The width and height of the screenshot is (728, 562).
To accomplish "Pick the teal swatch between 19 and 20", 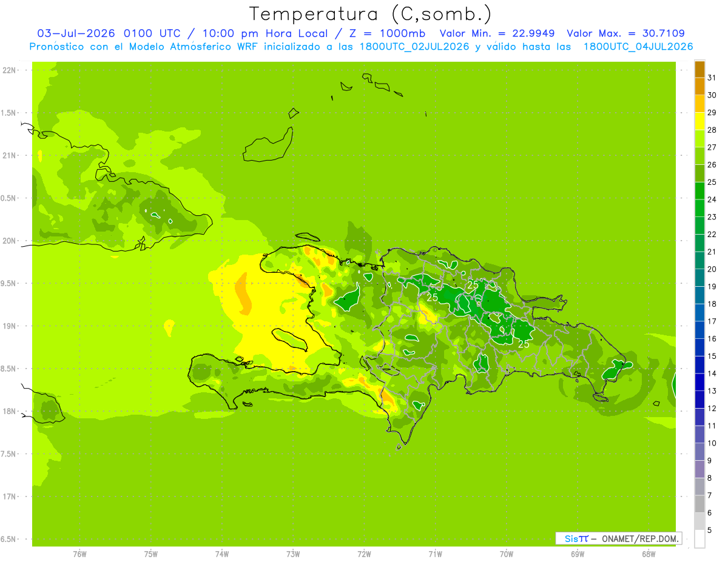I will click(699, 278).
